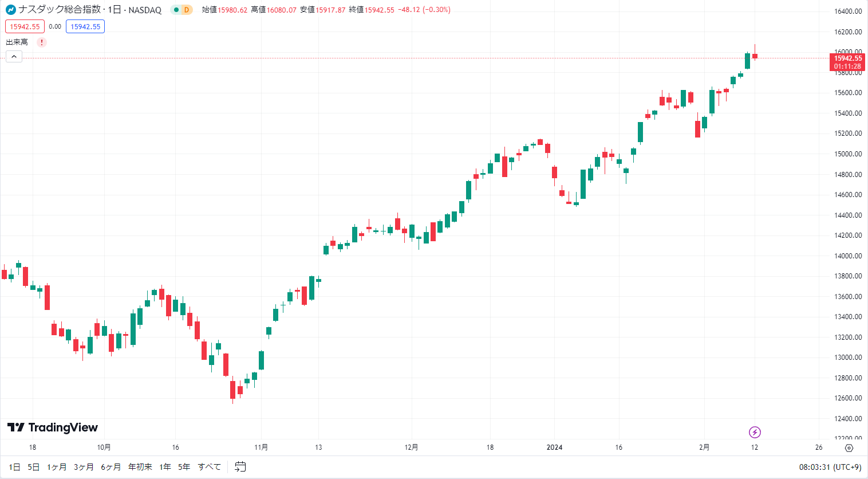Open timezone menu at 08:03:31 (UTC+9)
The width and height of the screenshot is (868, 479).
click(x=830, y=468)
